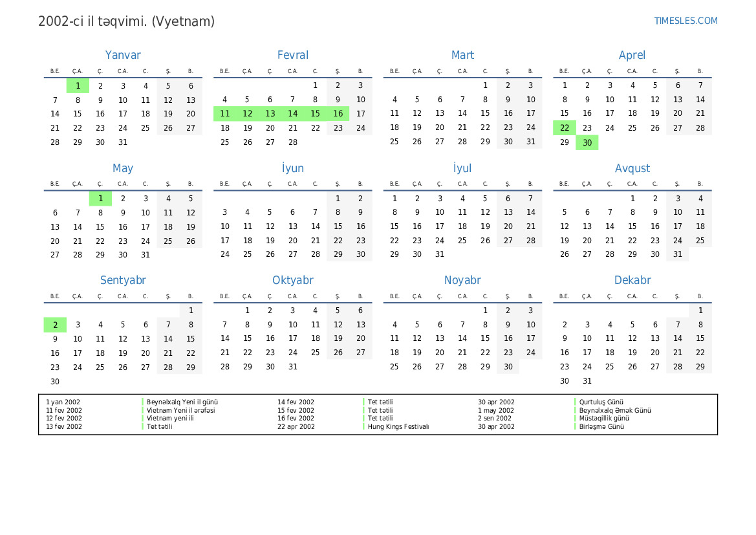Image resolution: width=756 pixels, height=535 pixels.
Task: Click legend date '12 fev 2002'
Action: tap(64, 419)
